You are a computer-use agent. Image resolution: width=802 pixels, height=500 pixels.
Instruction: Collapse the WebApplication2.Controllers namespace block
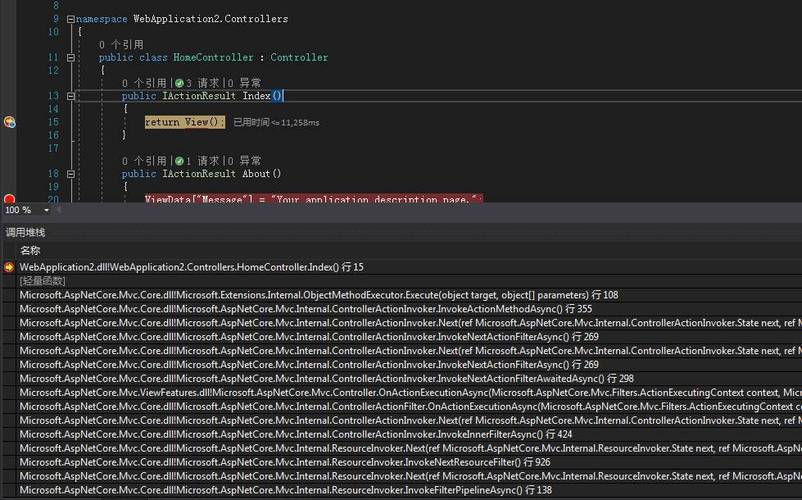pos(71,19)
